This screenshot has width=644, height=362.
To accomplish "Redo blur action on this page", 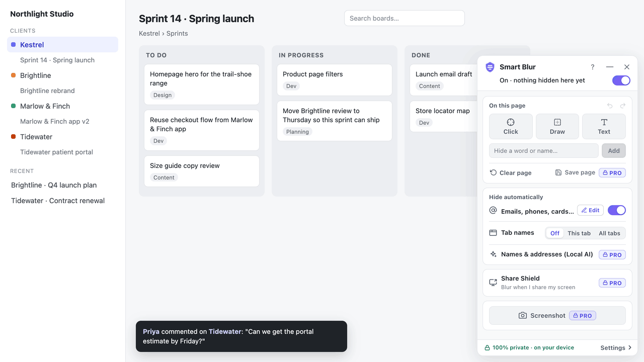I will pos(622,106).
